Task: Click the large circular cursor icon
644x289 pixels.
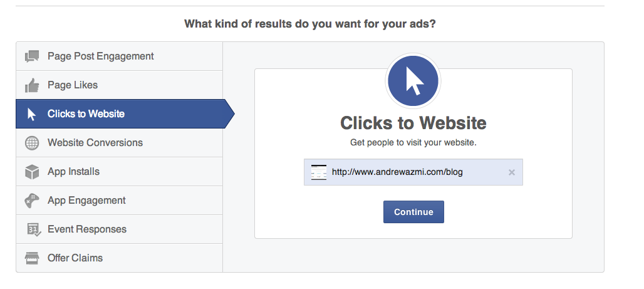Action: [x=413, y=81]
